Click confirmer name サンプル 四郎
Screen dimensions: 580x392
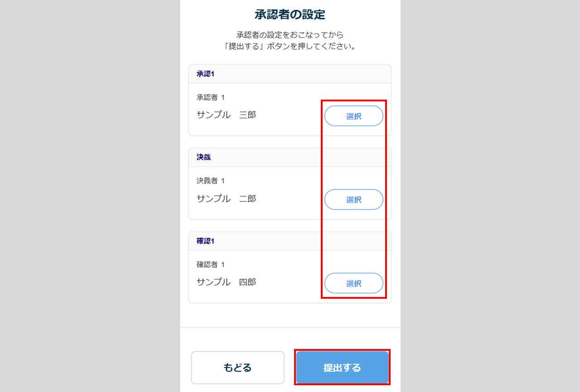226,282
